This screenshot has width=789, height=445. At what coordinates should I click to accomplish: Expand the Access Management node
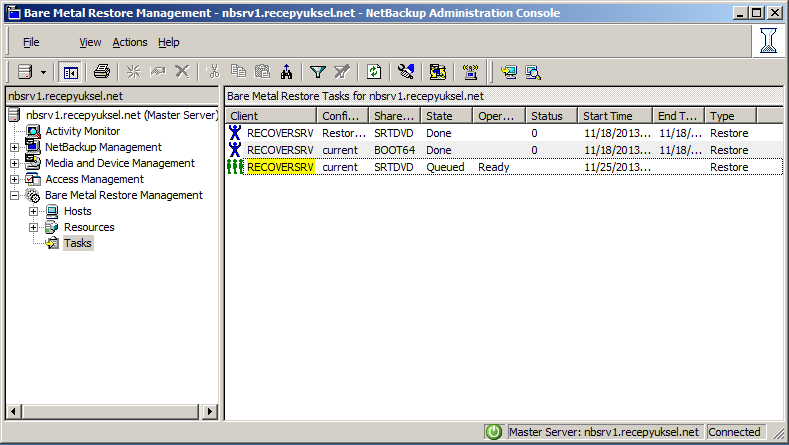tap(15, 180)
